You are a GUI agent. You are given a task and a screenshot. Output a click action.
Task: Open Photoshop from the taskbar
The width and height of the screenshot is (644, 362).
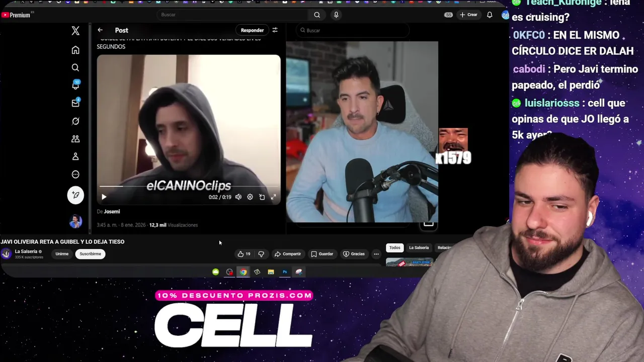coord(285,272)
